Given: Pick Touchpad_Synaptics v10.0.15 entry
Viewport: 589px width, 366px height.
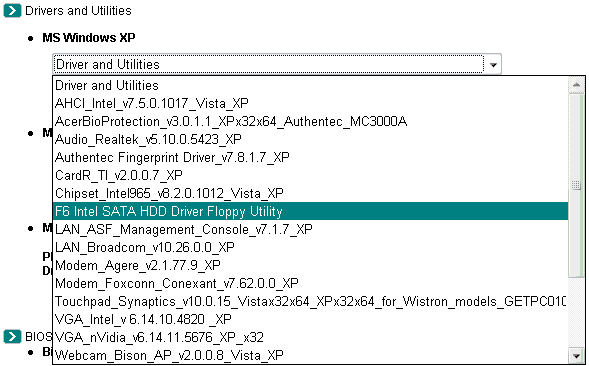Looking at the screenshot, I should pyautogui.click(x=310, y=301).
